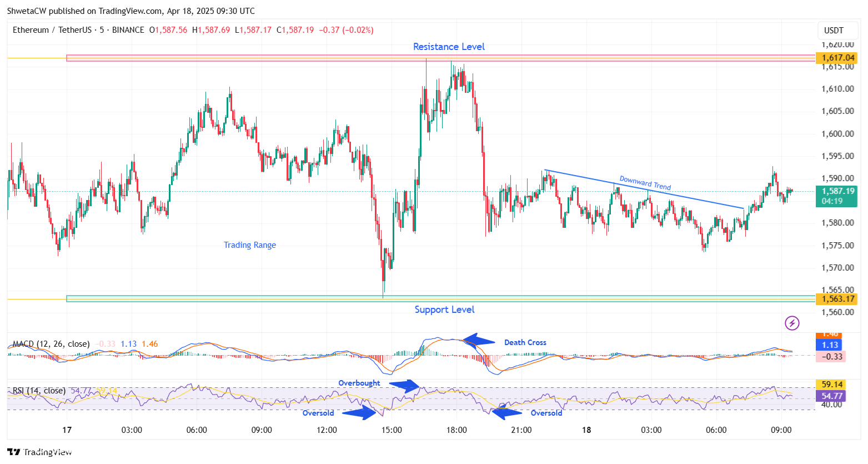
Task: Click the 1,610.00 price axis label
Action: point(837,89)
